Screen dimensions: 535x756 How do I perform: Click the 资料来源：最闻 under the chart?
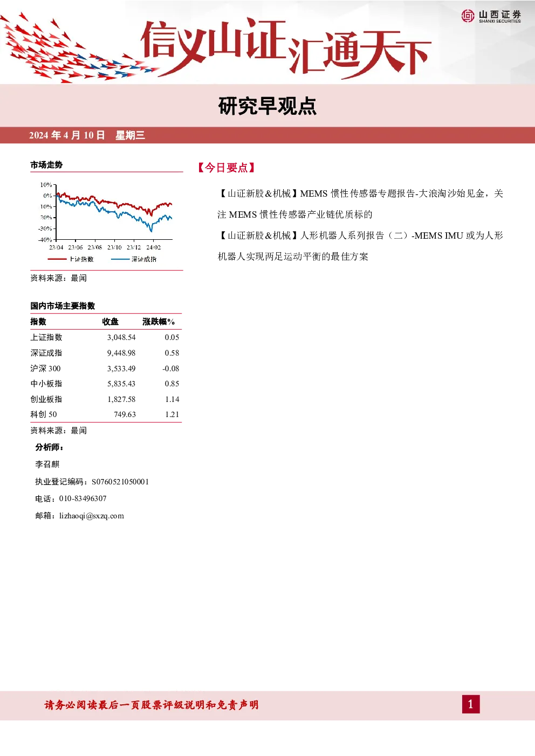click(59, 278)
